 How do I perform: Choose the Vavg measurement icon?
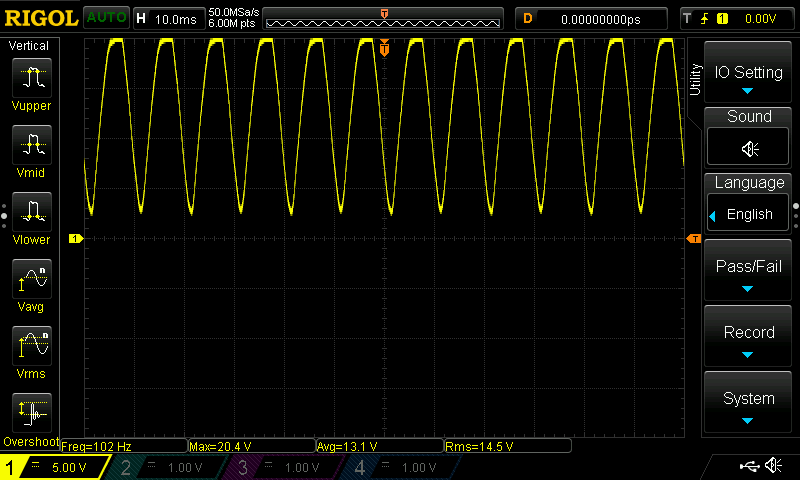pyautogui.click(x=32, y=279)
